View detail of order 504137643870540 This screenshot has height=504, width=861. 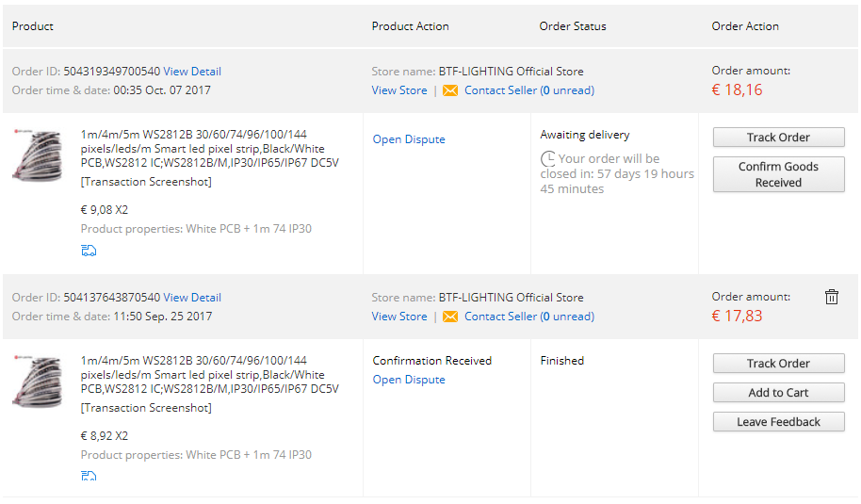(192, 298)
